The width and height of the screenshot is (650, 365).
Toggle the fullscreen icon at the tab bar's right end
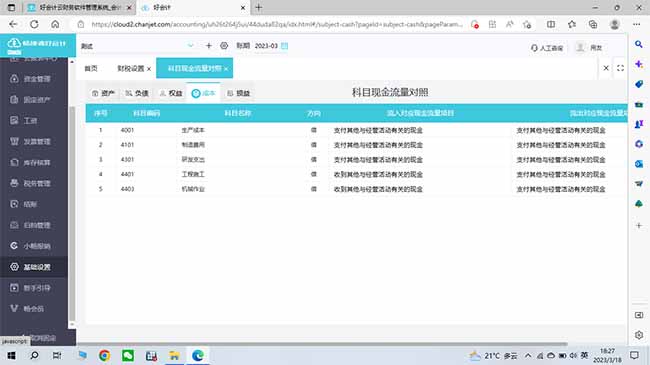[620, 68]
